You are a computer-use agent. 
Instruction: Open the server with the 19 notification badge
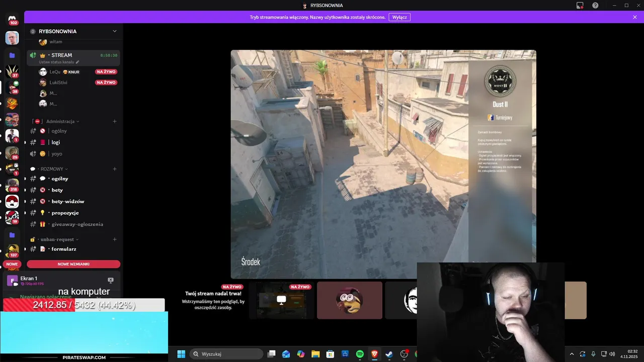(x=13, y=218)
